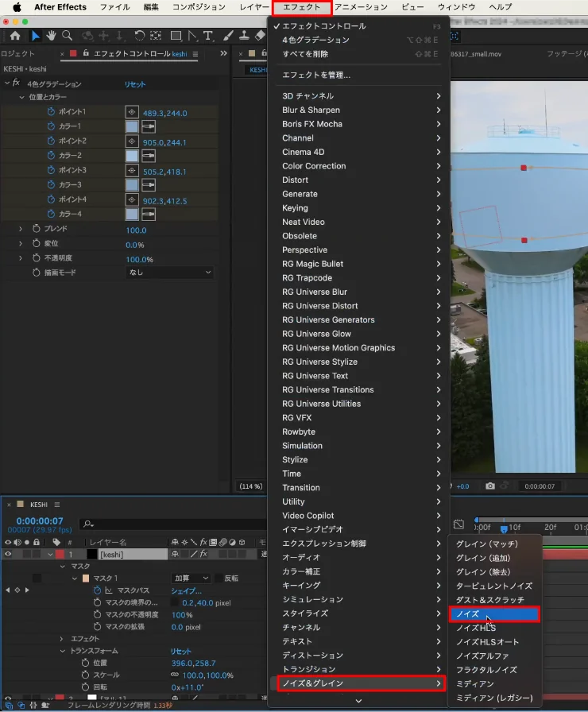The image size is (588, 712).
Task: Open KESHI timeline panel menu icon
Action: coord(56,505)
